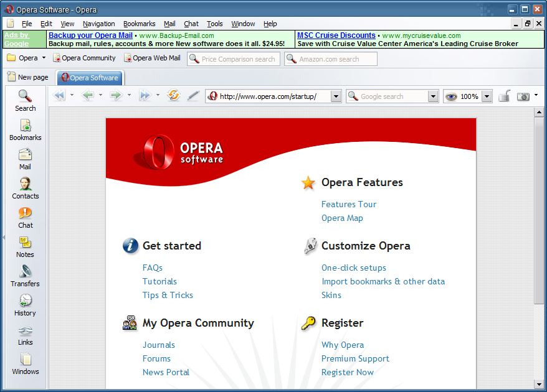Viewport: 547px width, 392px height.
Task: Expand the Back history dropdown arrow
Action: (x=100, y=95)
